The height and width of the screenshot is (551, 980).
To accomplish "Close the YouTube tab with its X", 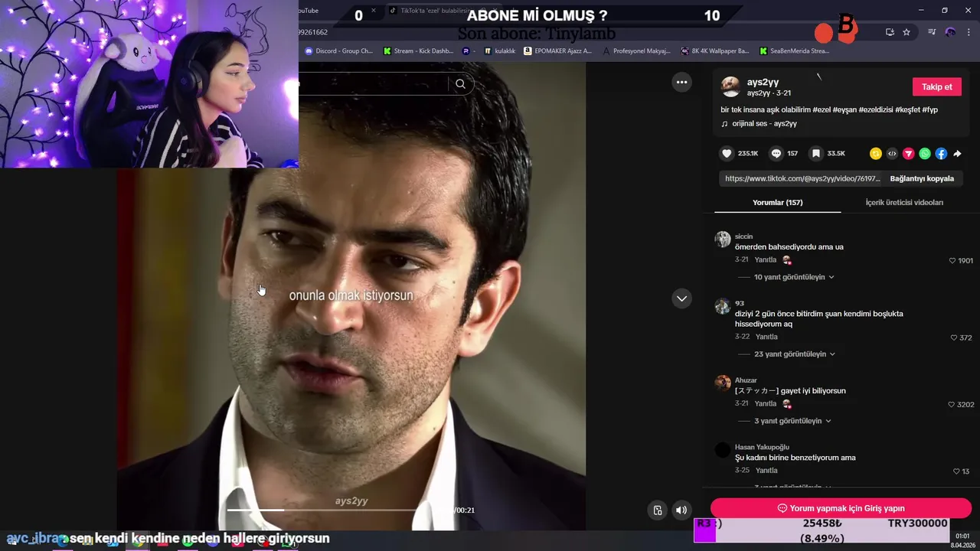I will 374,10.
